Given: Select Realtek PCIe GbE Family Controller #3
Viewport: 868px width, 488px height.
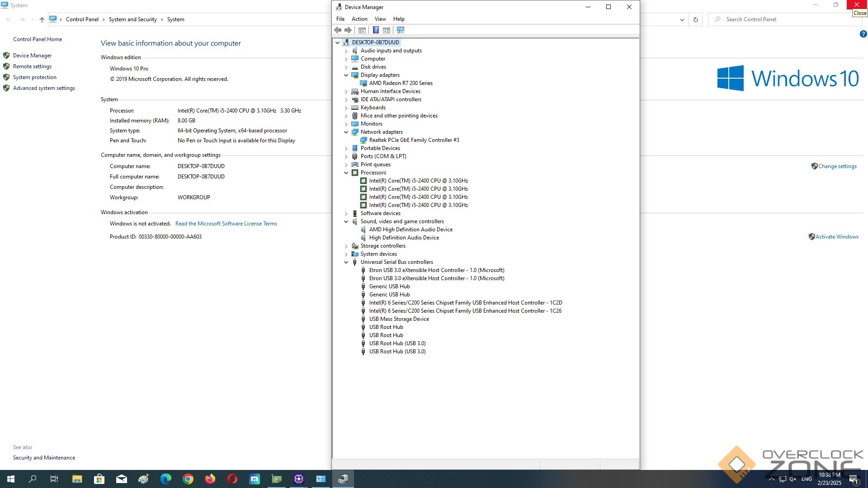Looking at the screenshot, I should (x=414, y=140).
